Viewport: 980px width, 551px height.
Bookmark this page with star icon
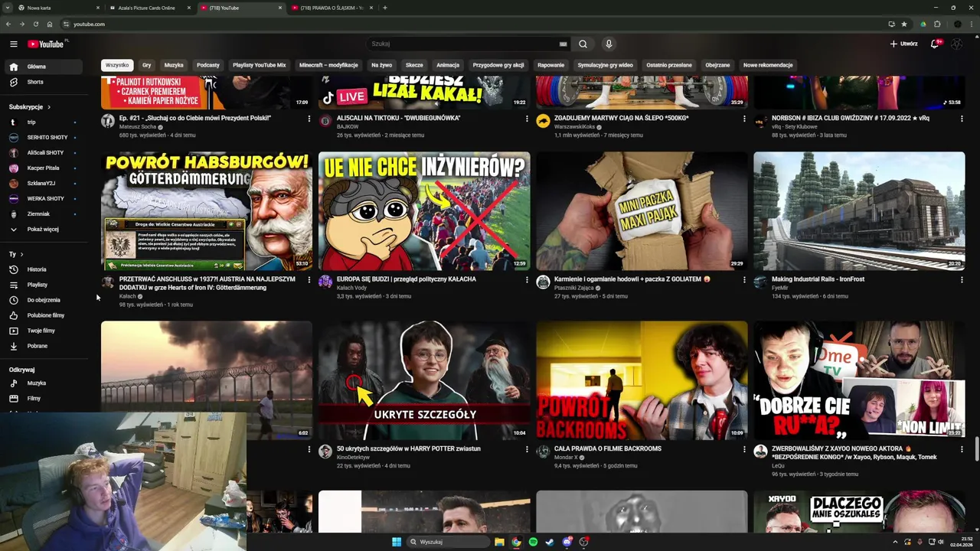904,24
